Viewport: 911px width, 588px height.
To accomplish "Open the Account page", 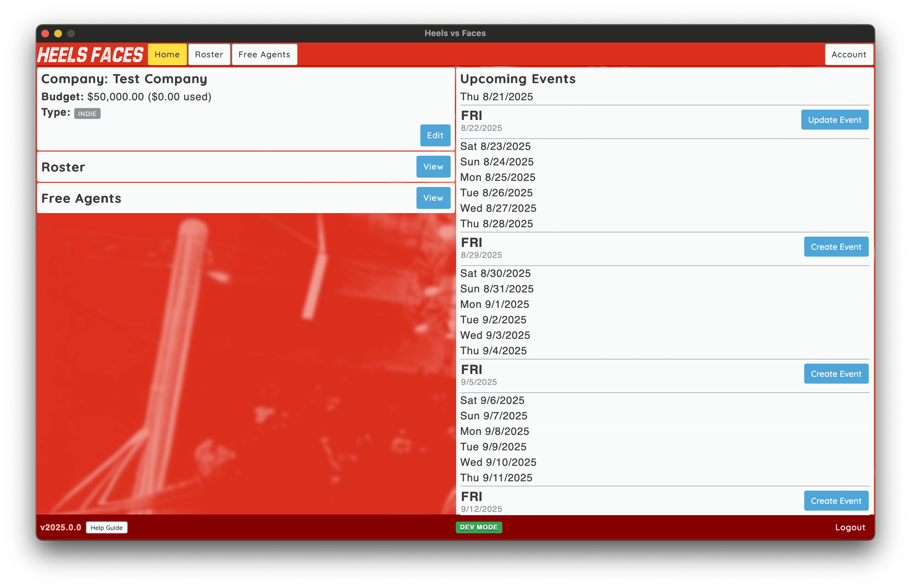I will 849,54.
